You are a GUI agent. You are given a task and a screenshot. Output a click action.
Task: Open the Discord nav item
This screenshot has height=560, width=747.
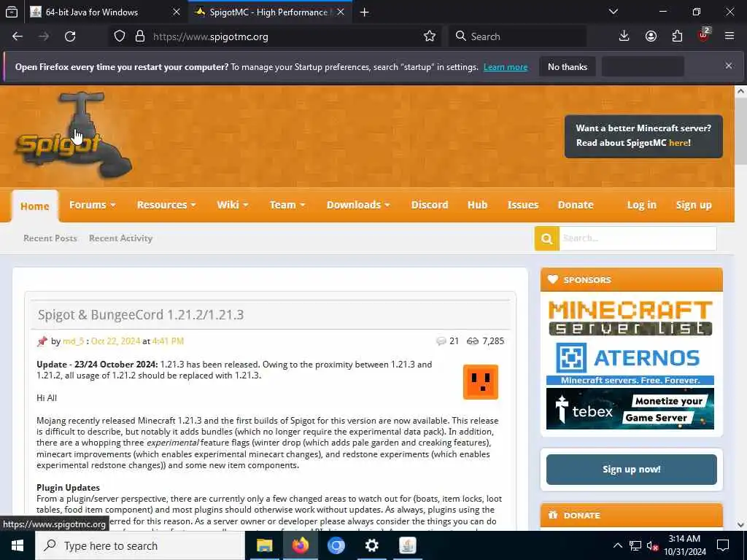[x=430, y=205]
